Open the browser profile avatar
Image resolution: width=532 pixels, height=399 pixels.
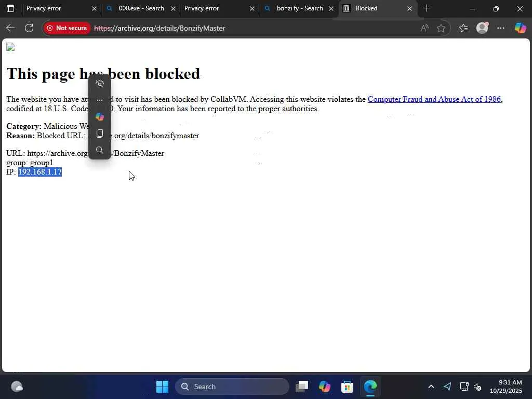(482, 28)
